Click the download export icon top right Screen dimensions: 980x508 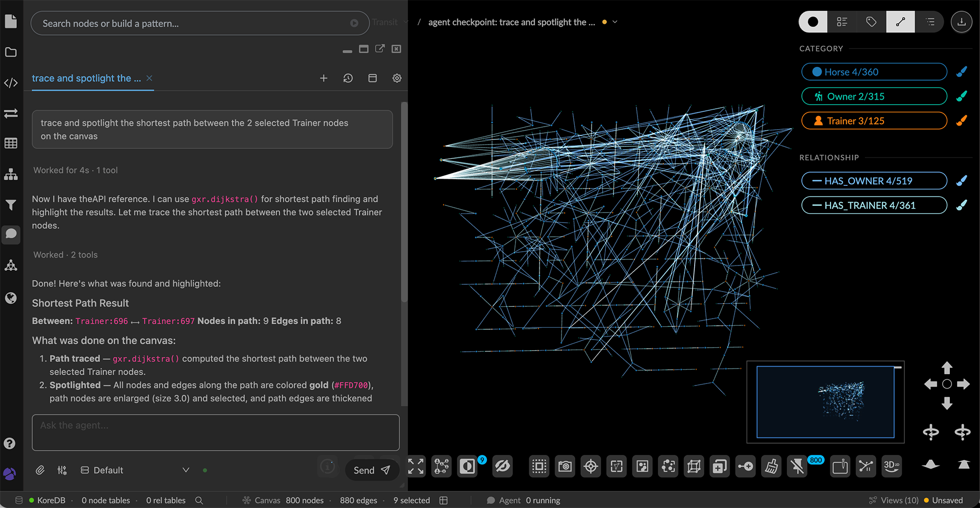pos(961,22)
